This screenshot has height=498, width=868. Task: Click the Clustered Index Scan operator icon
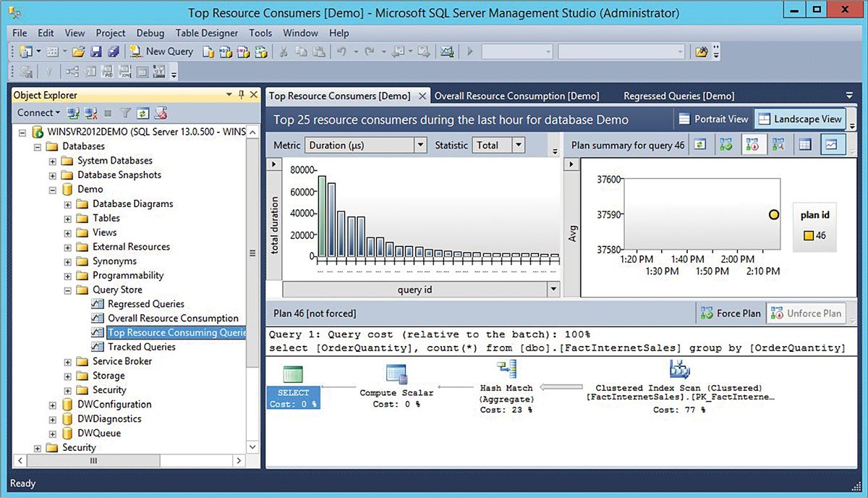(679, 369)
